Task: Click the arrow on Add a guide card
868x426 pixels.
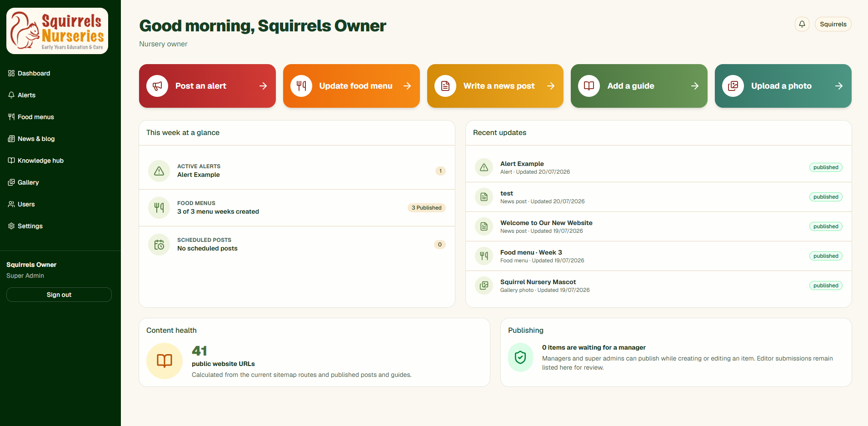Action: tap(695, 86)
